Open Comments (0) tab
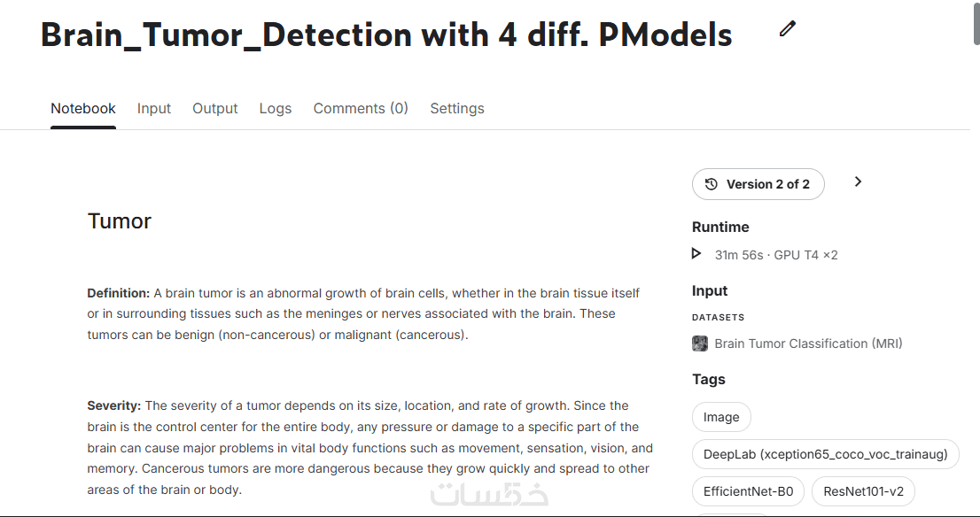 361,109
